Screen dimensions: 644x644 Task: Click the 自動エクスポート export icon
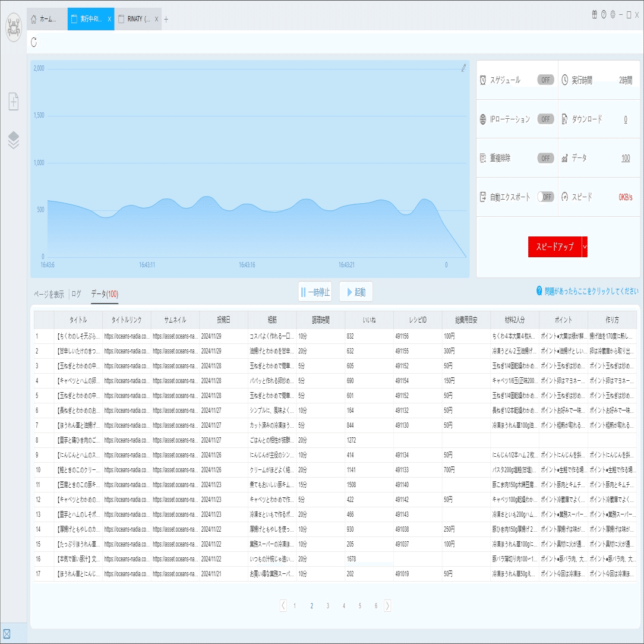[483, 197]
